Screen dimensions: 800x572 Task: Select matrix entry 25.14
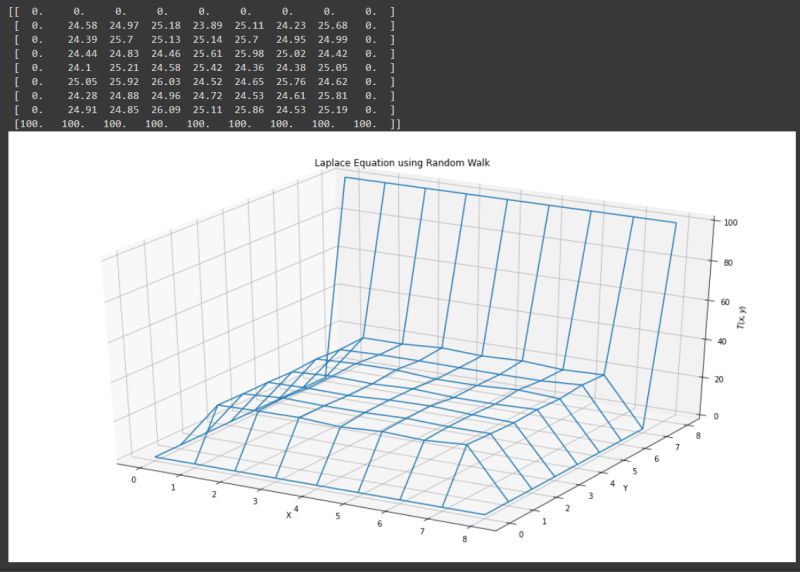coord(208,39)
